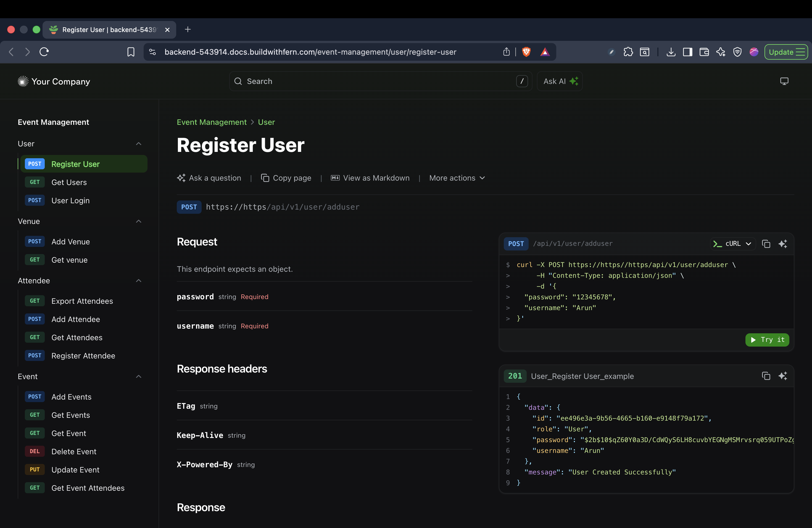
Task: Open Delete Event in the sidebar
Action: click(84, 452)
